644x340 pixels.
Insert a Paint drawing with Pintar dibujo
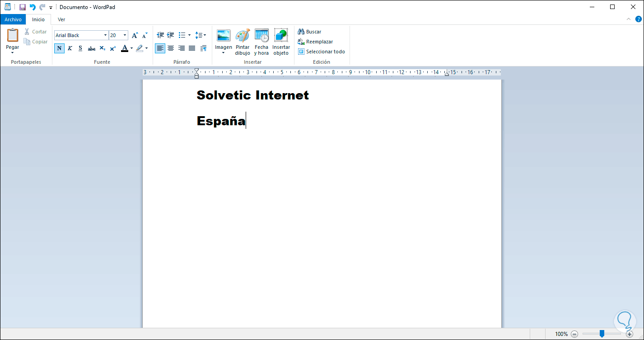tap(243, 35)
